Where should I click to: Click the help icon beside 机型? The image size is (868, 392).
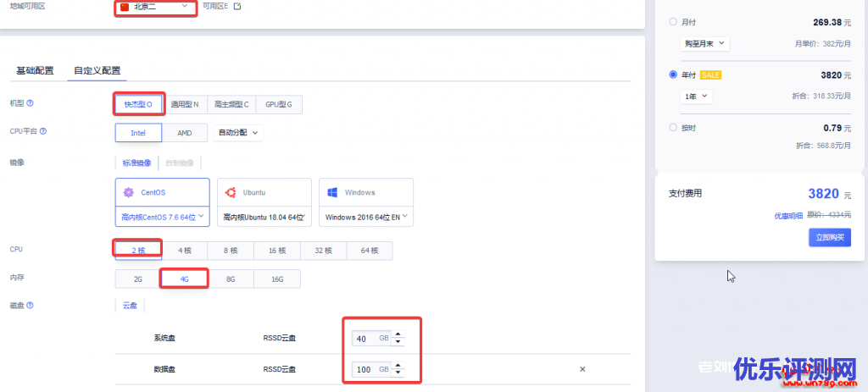click(30, 103)
